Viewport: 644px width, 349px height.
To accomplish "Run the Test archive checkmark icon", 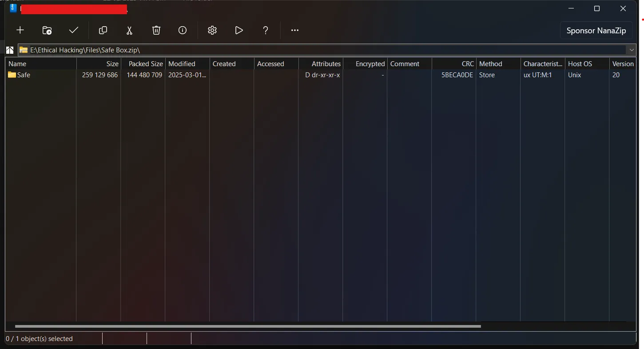I will click(x=73, y=30).
